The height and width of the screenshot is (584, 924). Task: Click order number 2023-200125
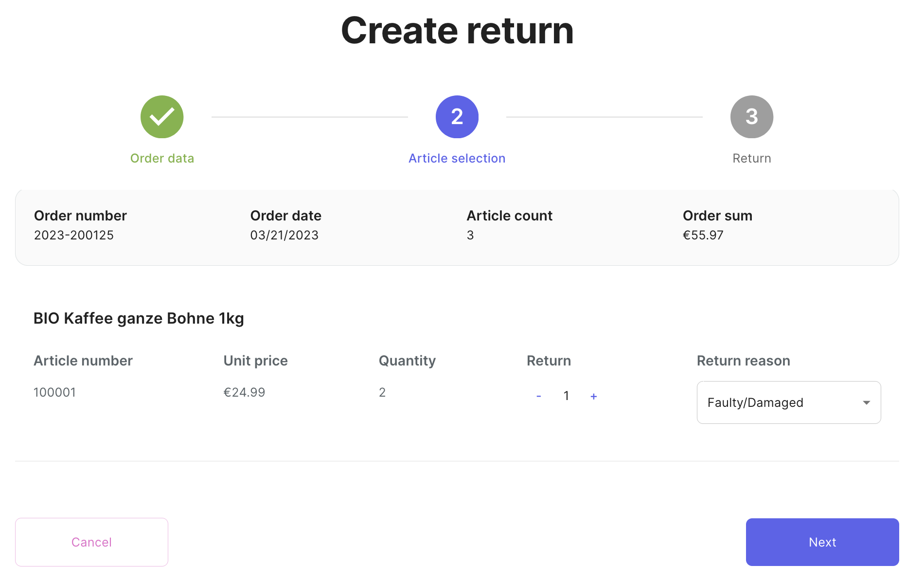(74, 236)
